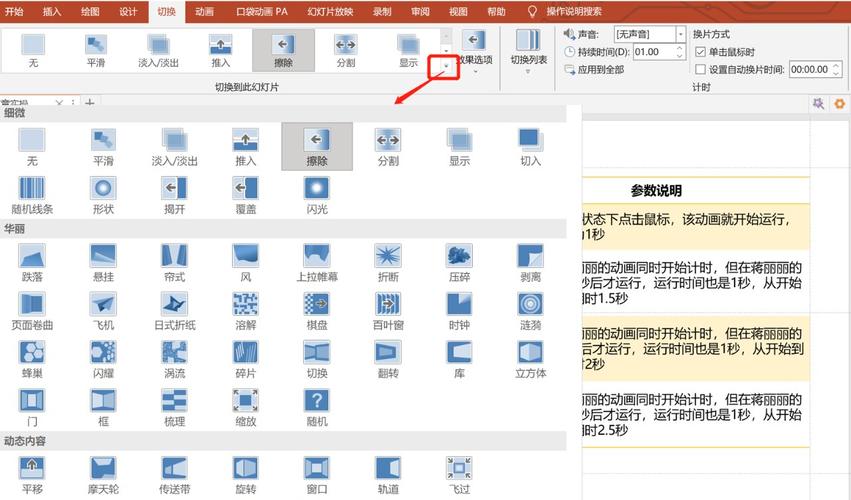This screenshot has width=851, height=500.
Task: Toggle the 单击鼠标时 checkbox
Action: click(x=700, y=52)
